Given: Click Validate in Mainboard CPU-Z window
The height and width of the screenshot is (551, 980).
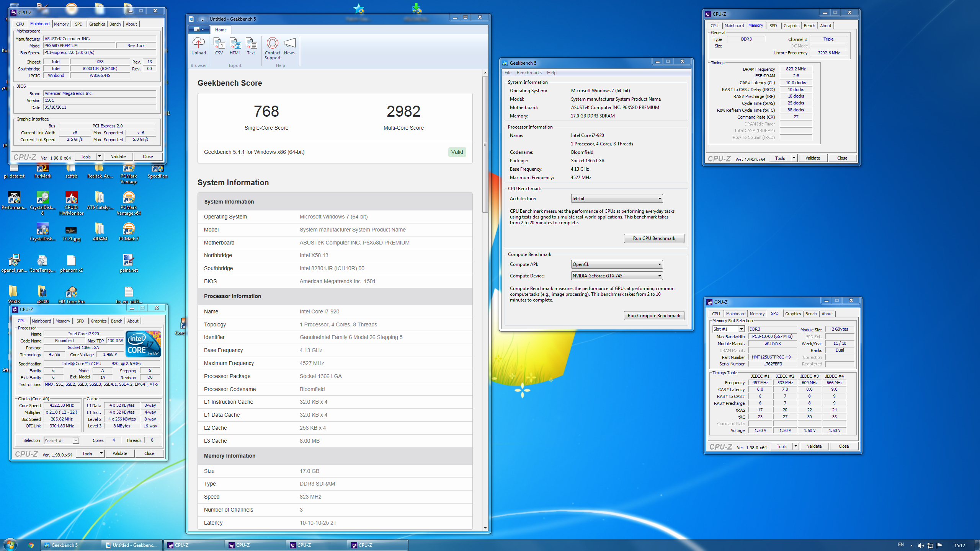Looking at the screenshot, I should click(x=118, y=156).
